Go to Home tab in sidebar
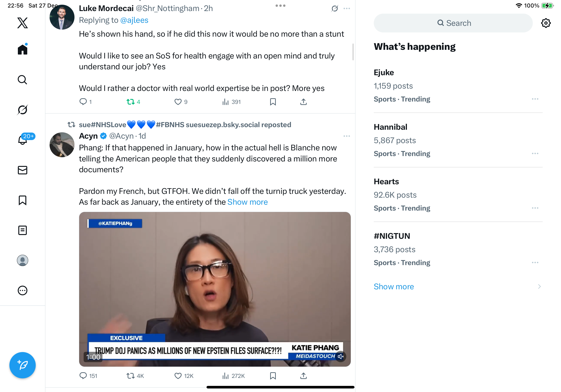 click(x=23, y=49)
